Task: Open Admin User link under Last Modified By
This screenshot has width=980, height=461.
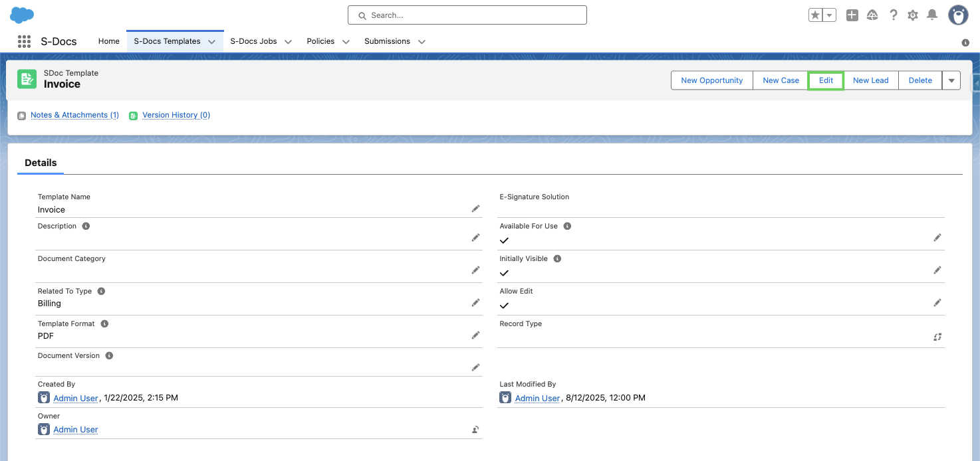Action: [x=537, y=398]
